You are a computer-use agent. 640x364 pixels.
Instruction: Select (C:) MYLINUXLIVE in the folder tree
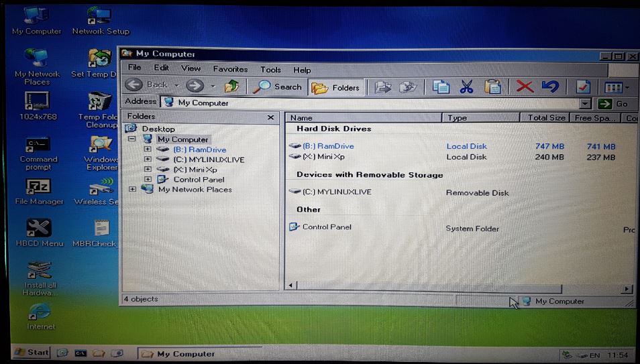coord(209,160)
